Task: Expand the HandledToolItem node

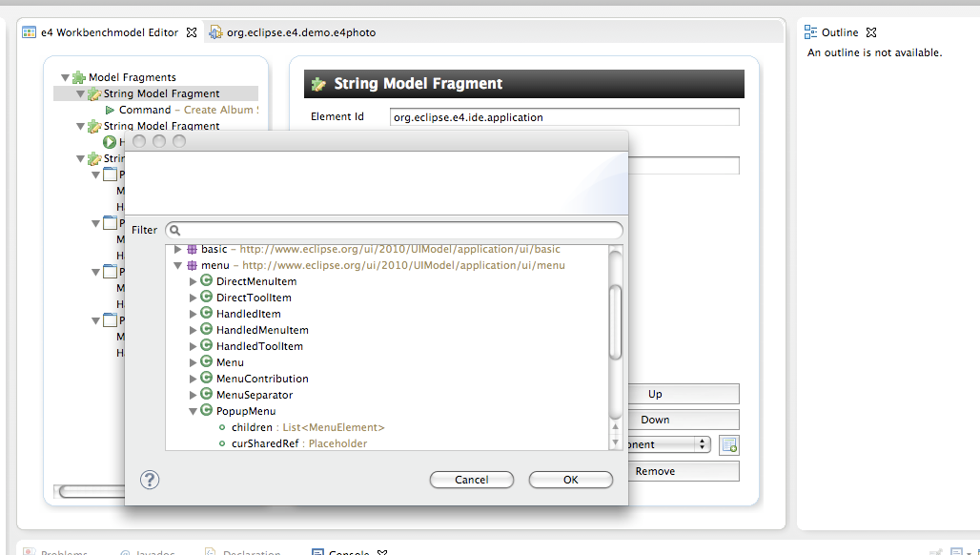Action: (194, 346)
